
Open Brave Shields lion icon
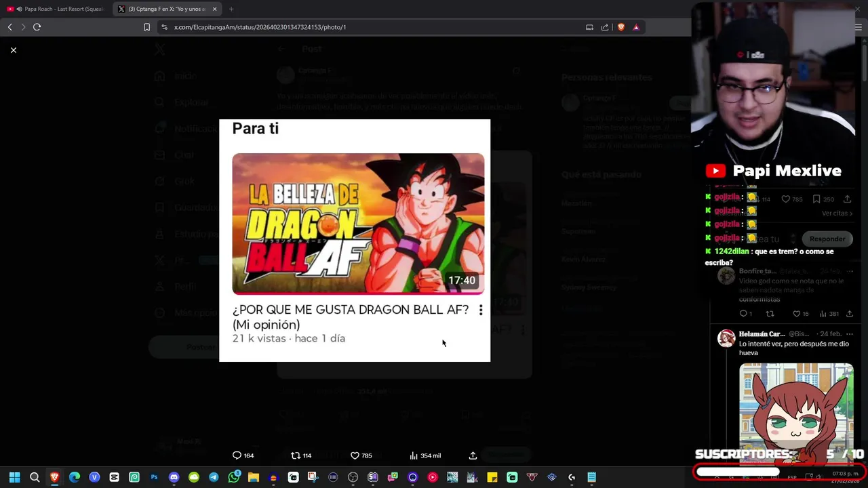[620, 27]
